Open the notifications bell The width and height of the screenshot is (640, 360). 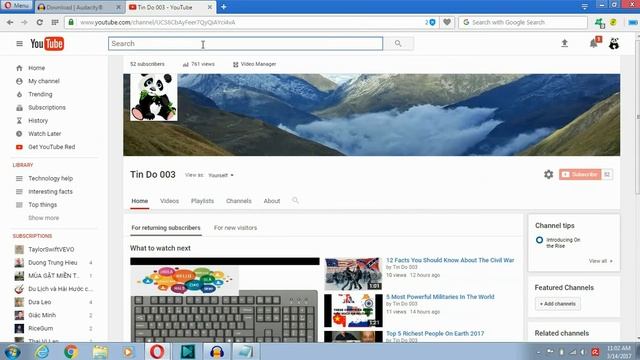coord(593,43)
